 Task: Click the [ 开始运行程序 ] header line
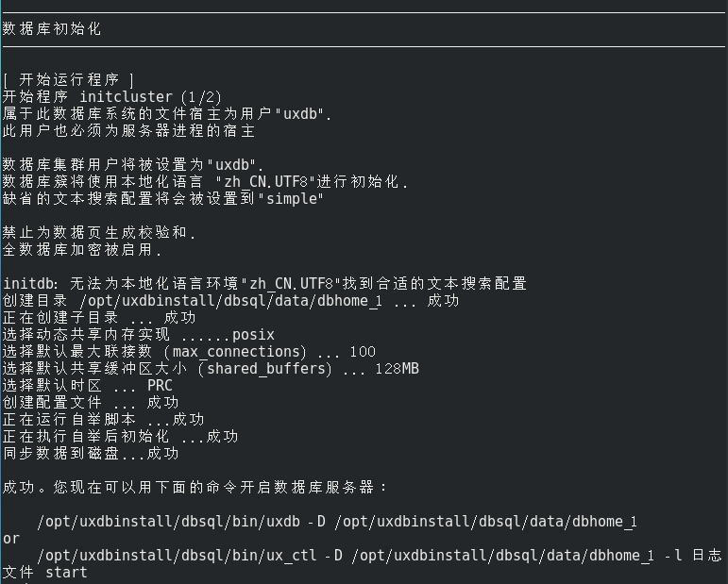click(x=69, y=79)
